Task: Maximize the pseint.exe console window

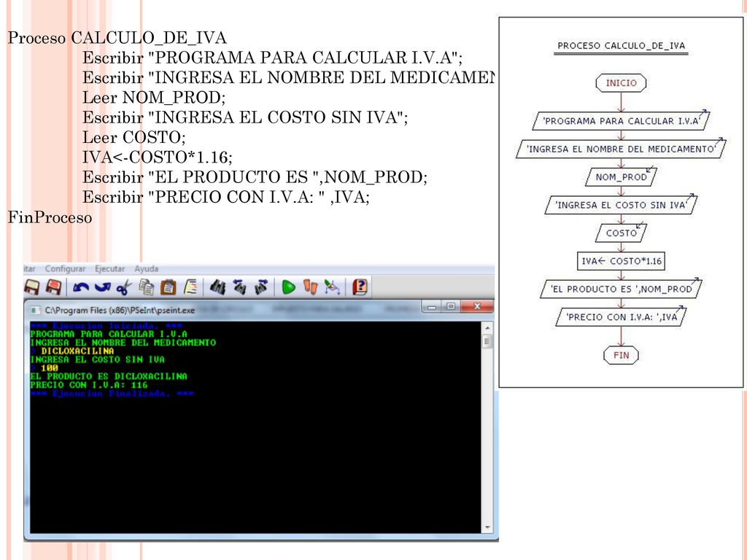Action: [x=451, y=307]
